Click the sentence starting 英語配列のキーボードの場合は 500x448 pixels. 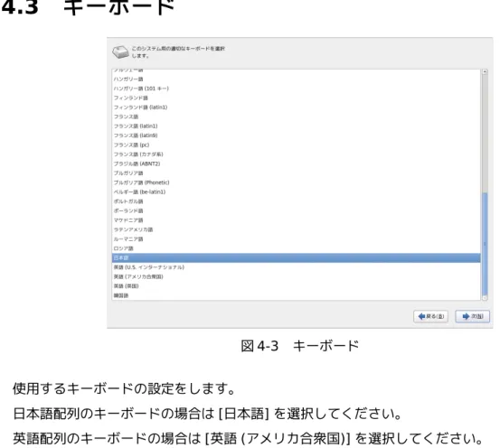pos(248,439)
